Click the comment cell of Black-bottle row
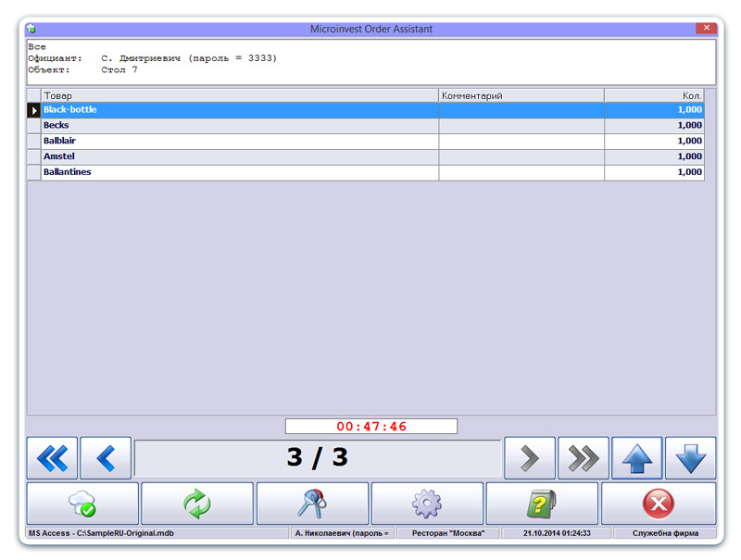The width and height of the screenshot is (741, 560). [521, 110]
